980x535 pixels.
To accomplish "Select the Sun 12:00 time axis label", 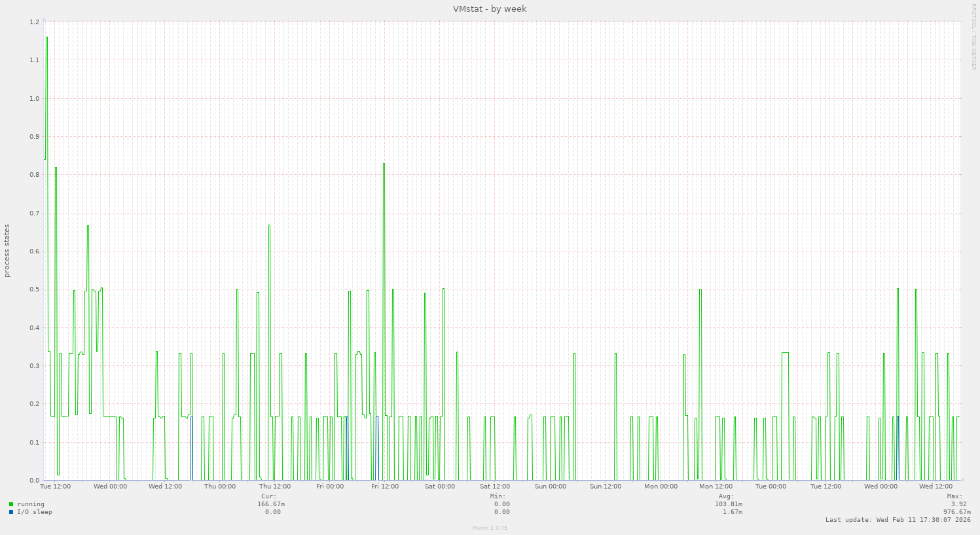I will (x=606, y=487).
